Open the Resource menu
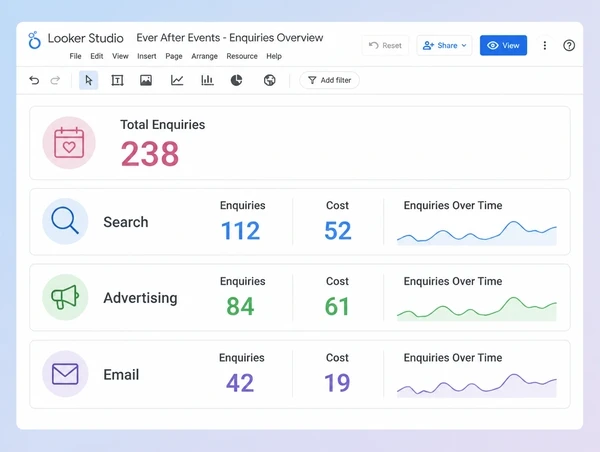 click(x=242, y=56)
